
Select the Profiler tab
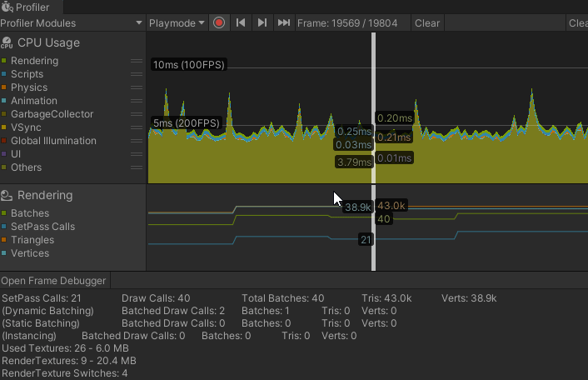(32, 7)
